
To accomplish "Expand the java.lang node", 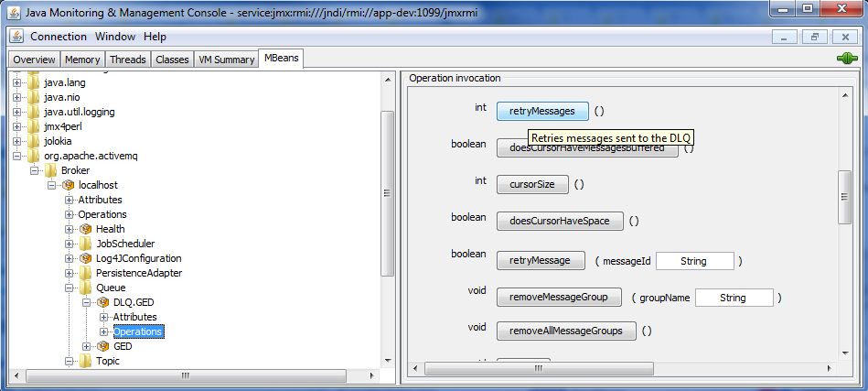I will point(16,82).
